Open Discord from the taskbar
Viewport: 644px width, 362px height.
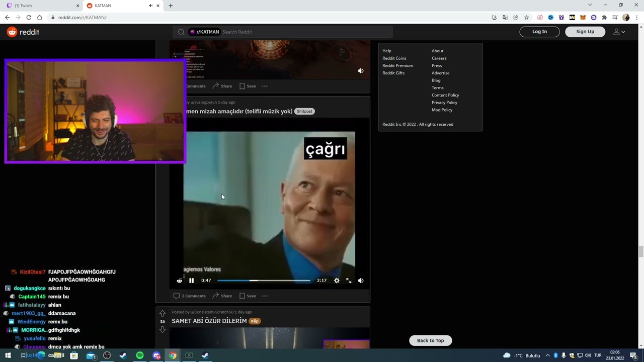point(156,355)
